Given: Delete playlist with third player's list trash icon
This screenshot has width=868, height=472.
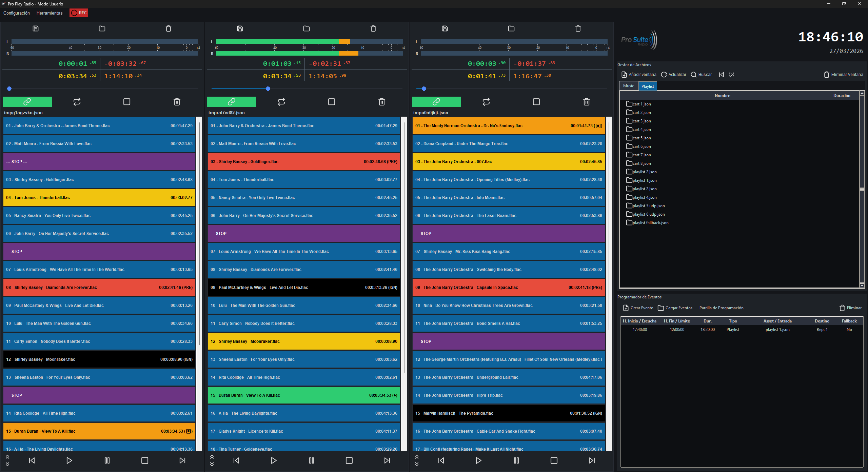Looking at the screenshot, I should coord(587,102).
